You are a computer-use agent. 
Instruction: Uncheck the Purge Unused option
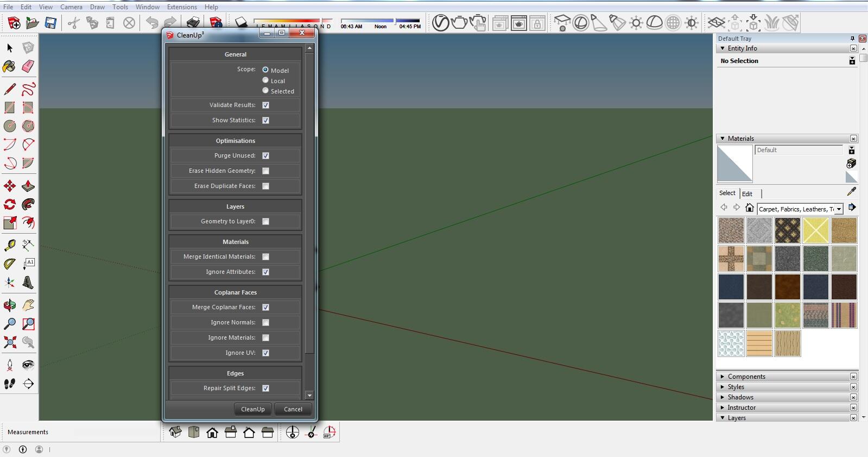(x=265, y=155)
